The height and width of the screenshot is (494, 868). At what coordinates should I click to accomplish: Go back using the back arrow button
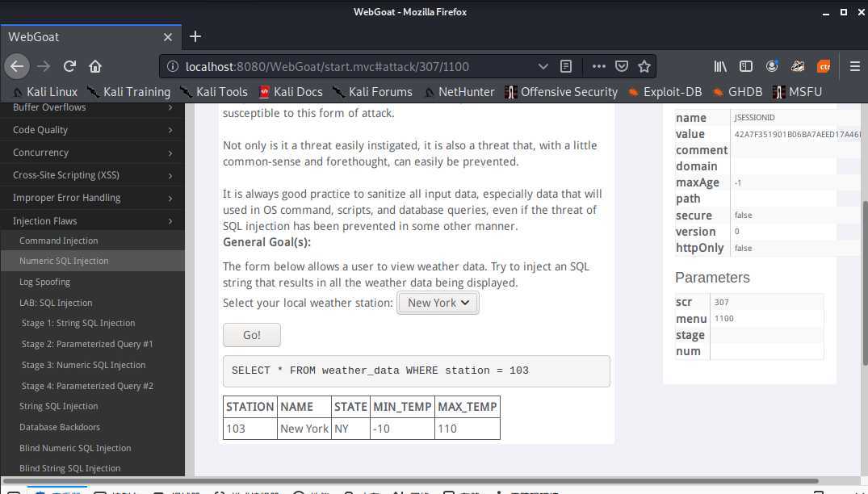point(17,66)
